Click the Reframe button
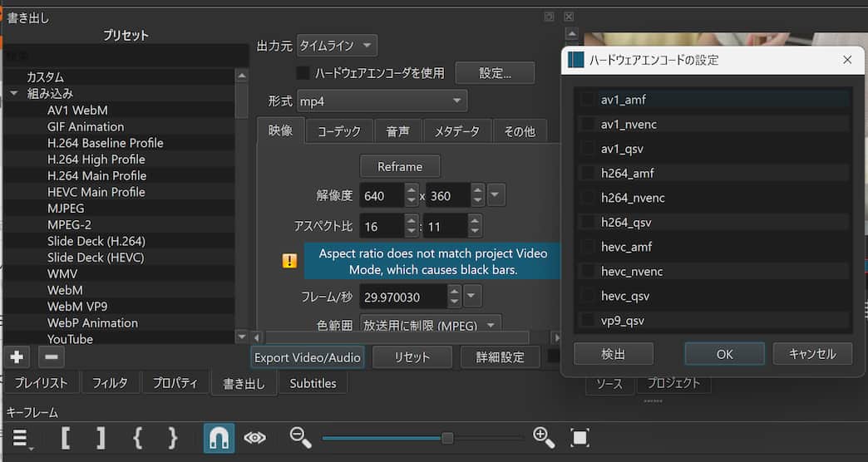 [400, 166]
